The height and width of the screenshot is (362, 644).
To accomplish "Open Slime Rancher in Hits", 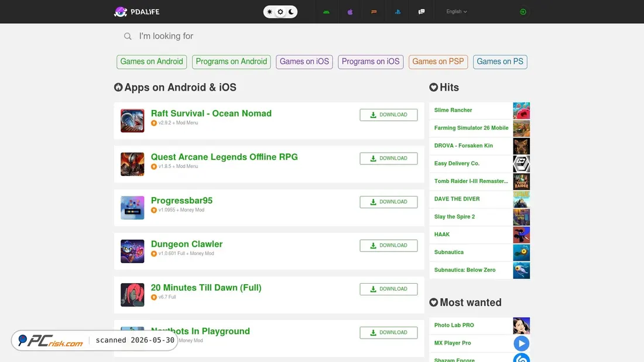I will (x=453, y=110).
